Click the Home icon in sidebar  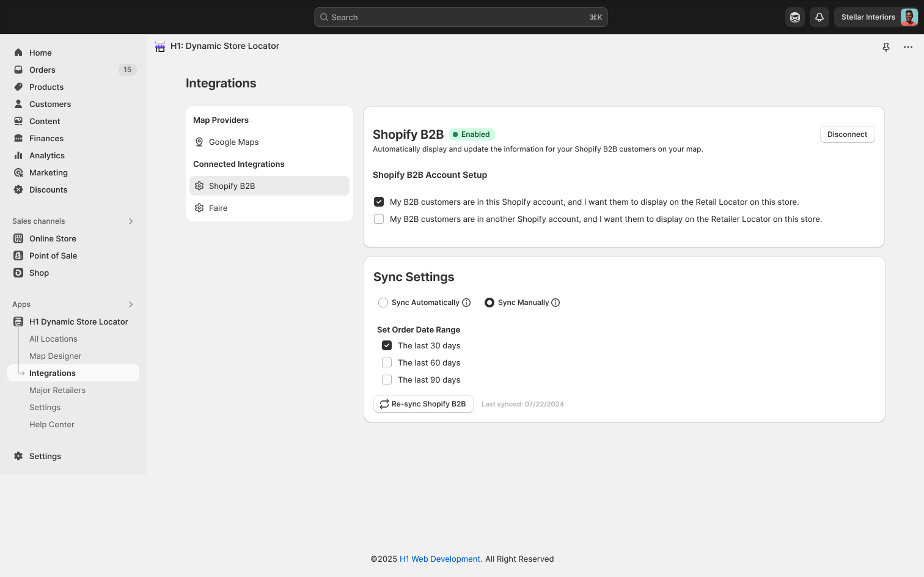18,53
